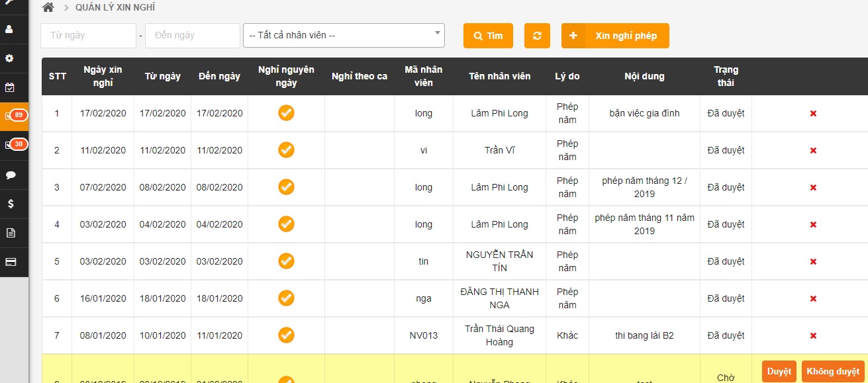Click the 'Xin nghỉ phép' button
The image size is (868, 383).
pyautogui.click(x=615, y=36)
